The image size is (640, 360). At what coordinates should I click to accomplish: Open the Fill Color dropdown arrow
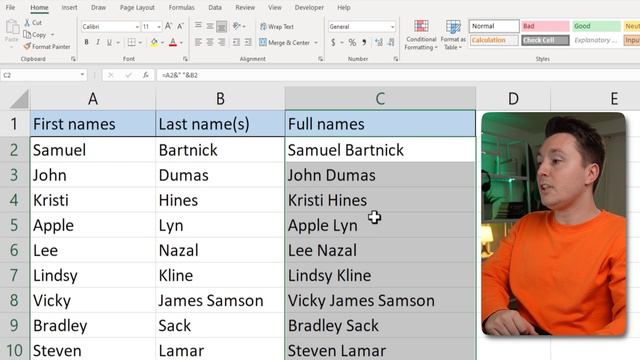click(x=162, y=42)
